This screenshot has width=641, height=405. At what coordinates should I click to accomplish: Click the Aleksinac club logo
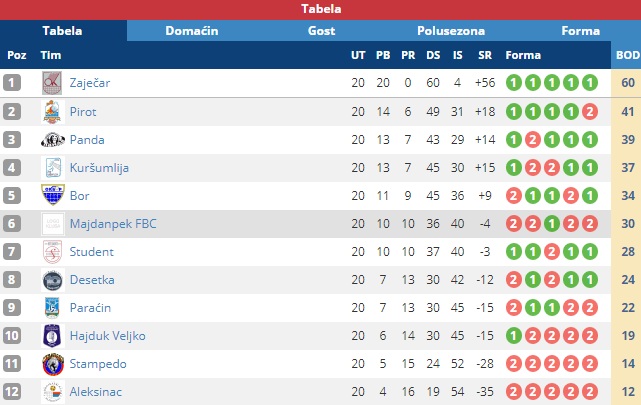tap(53, 392)
